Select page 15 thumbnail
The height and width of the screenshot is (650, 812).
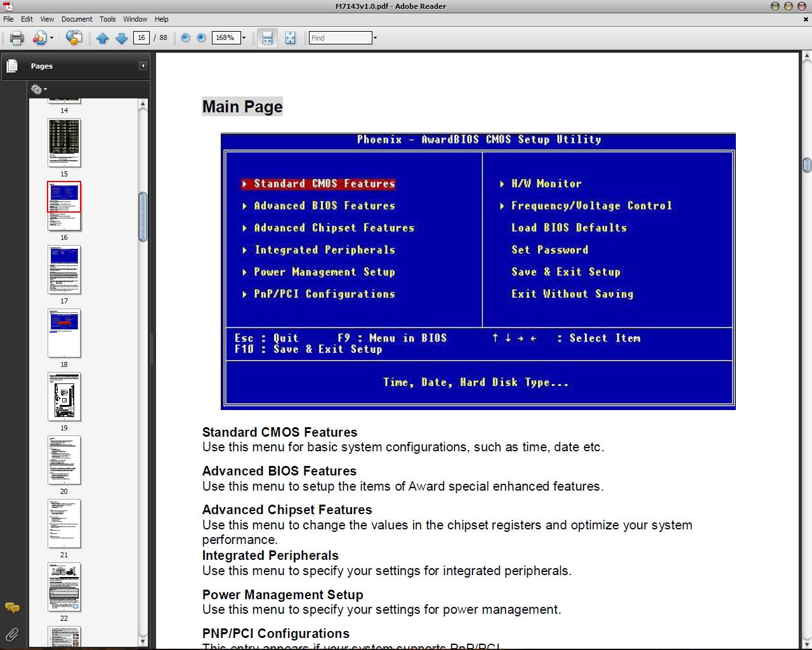[64, 143]
